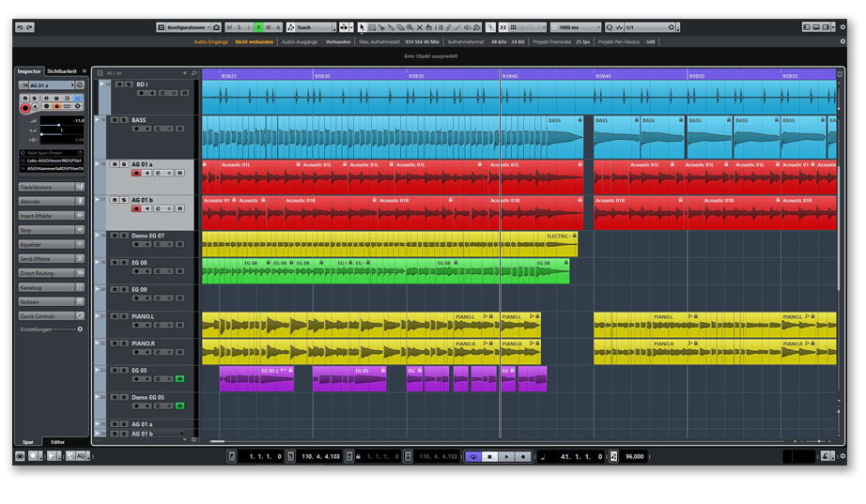
Task: Switch to the Sichtbarkeit tab
Action: 62,71
